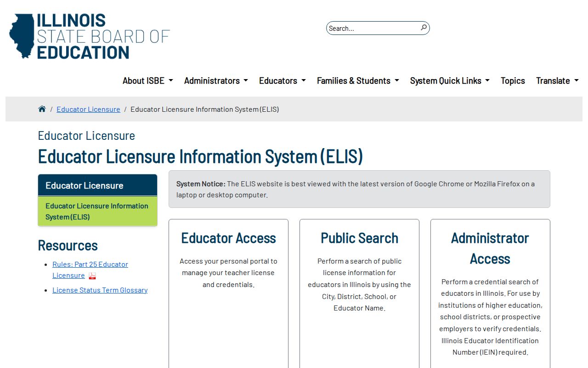Expand the Educators dropdown menu

(283, 80)
